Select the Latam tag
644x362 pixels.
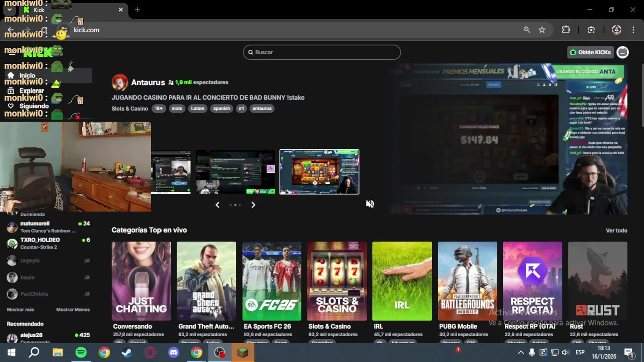198,108
